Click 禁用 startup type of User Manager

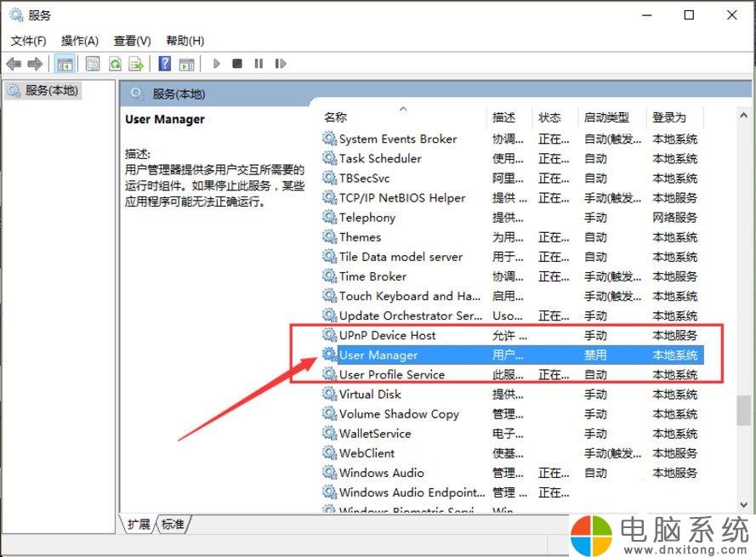pyautogui.click(x=595, y=355)
